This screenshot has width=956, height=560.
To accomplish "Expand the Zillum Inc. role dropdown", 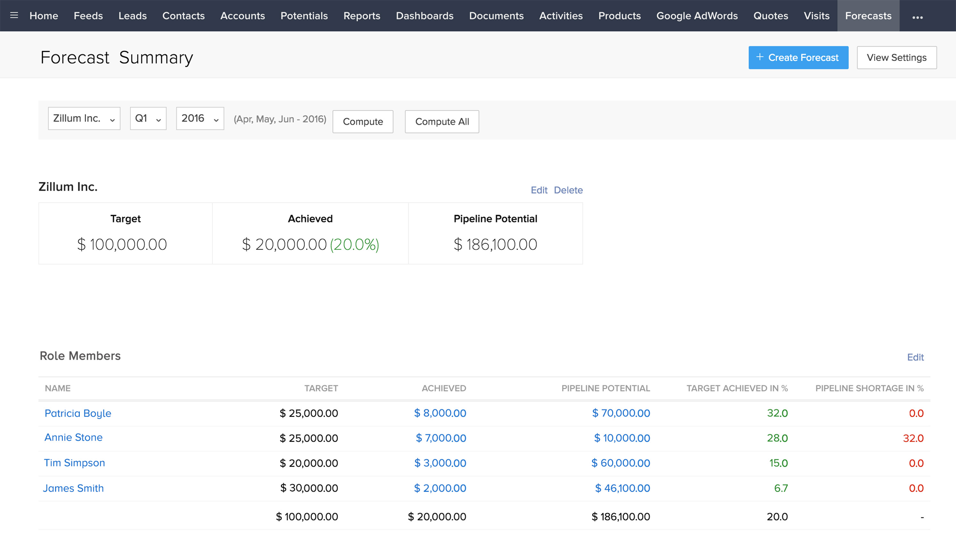I will pyautogui.click(x=84, y=119).
